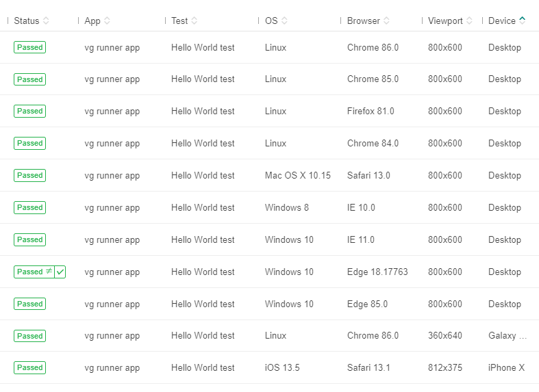
Task: Click the checkmark icon in Edge 18.17763 row
Action: pyautogui.click(x=60, y=272)
